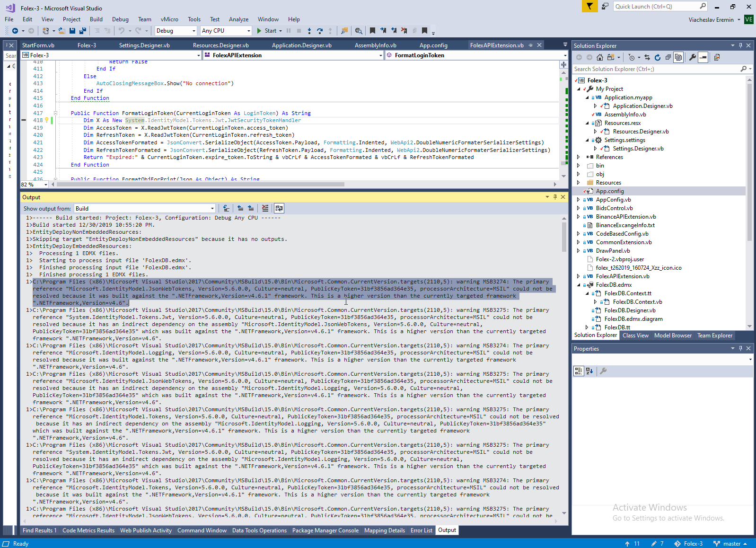Image resolution: width=756 pixels, height=548 pixels.
Task: Click the Navigate Backward toolbar arrow
Action: [15, 31]
